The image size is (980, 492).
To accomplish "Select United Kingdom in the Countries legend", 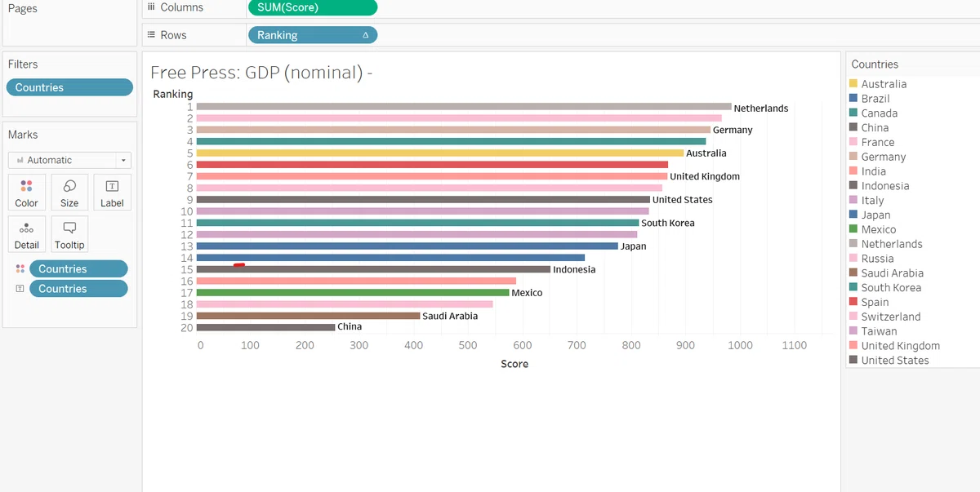I will (900, 346).
